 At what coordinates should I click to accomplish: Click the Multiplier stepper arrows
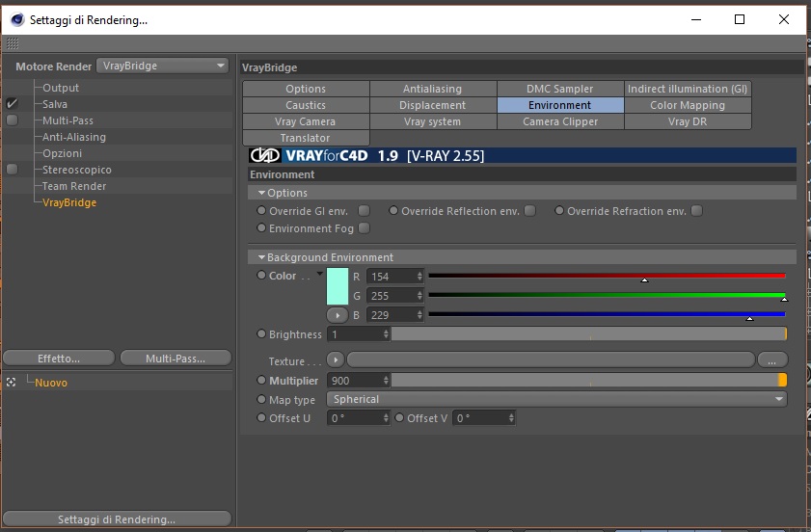(x=386, y=381)
